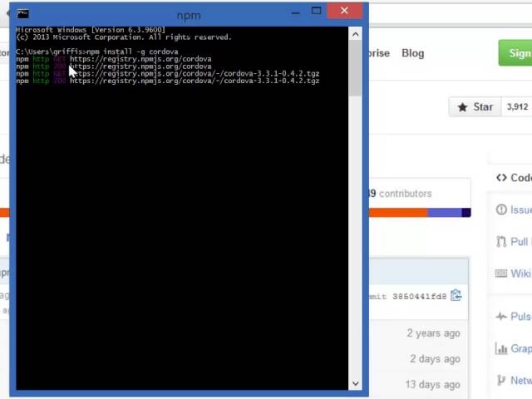532x399 pixels.
Task: Click the Blog navigation link
Action: pyautogui.click(x=412, y=53)
